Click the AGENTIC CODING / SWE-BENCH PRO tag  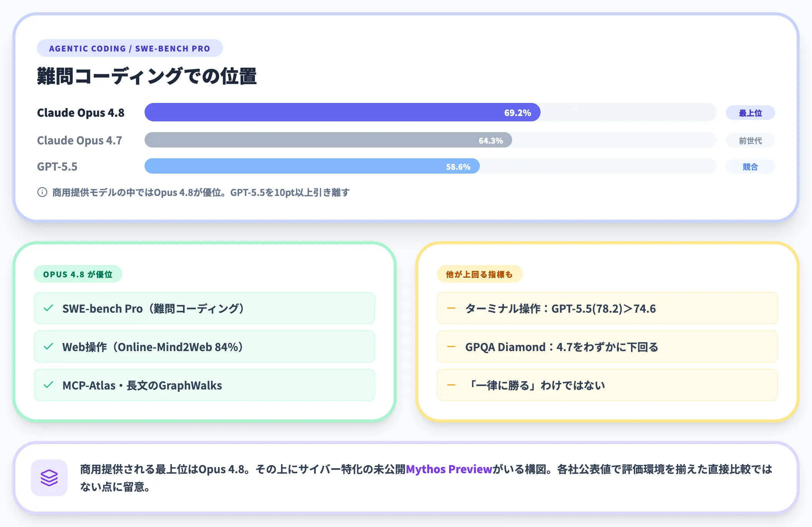130,48
